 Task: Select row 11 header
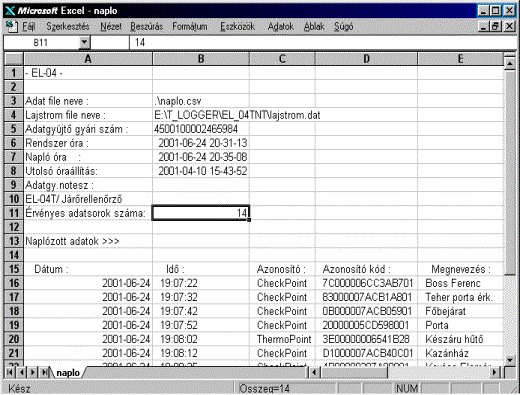[x=14, y=213]
